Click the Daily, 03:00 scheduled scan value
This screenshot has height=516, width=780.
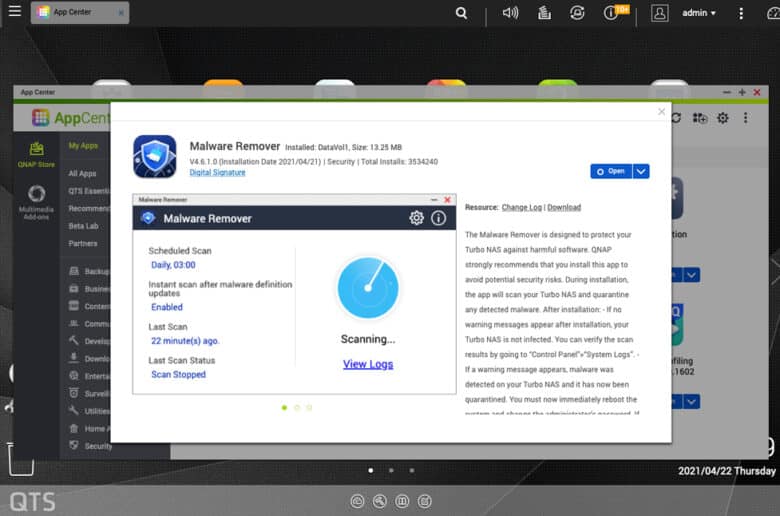[173, 265]
